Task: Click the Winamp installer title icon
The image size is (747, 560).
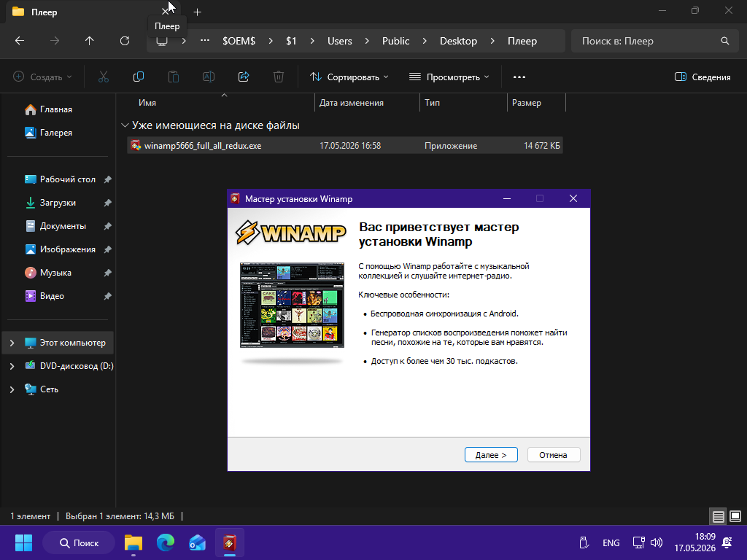Action: point(235,198)
